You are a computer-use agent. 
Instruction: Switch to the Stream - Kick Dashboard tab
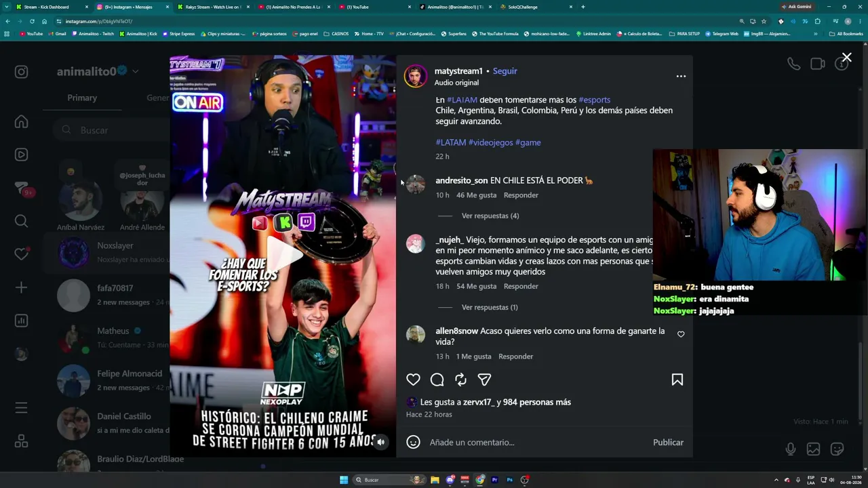click(52, 7)
